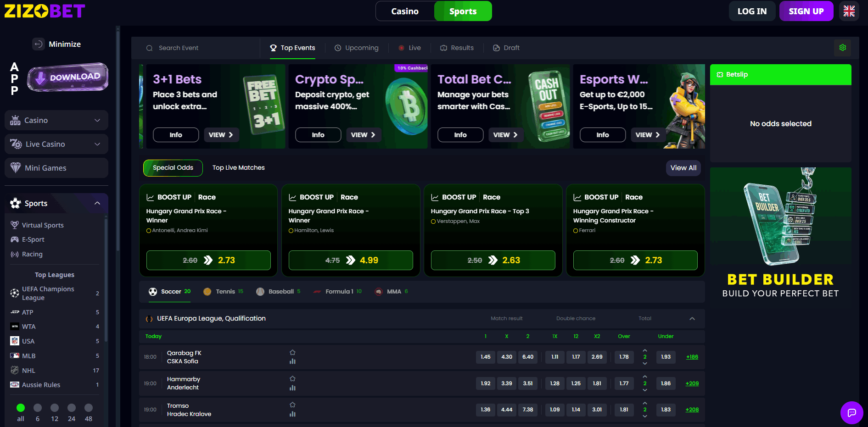
Task: View the Crypto Sports promo
Action: point(363,135)
